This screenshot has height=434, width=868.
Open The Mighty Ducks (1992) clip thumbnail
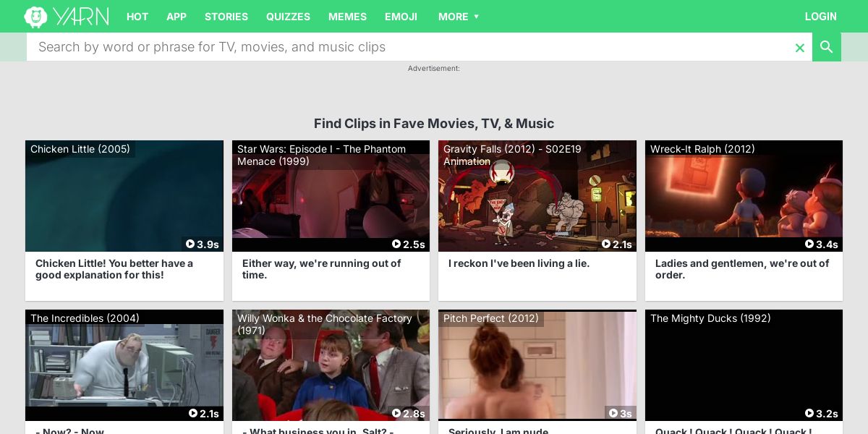click(x=744, y=365)
